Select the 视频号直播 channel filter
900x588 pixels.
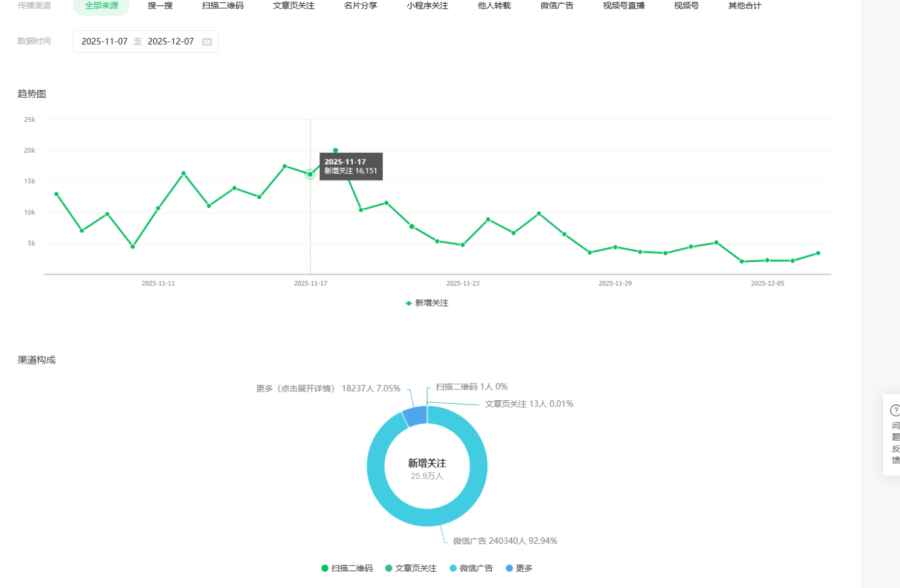(624, 5)
